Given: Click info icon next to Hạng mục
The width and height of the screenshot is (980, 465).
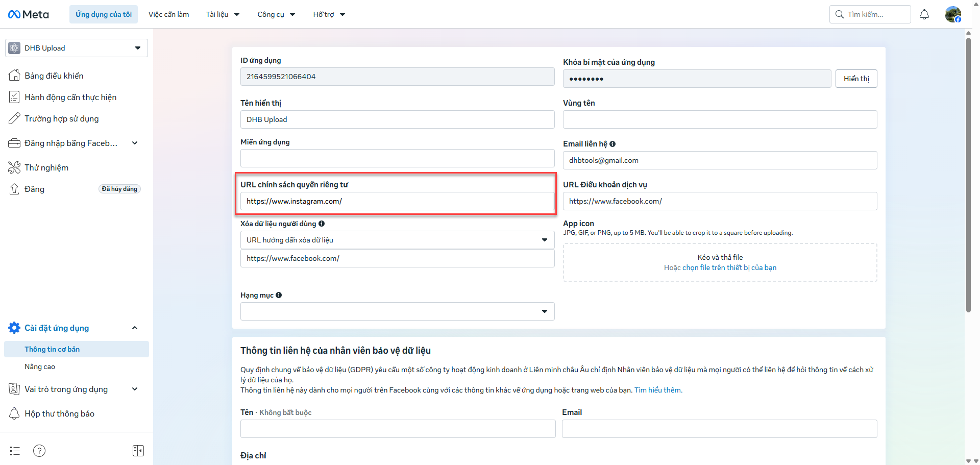Looking at the screenshot, I should (279, 295).
